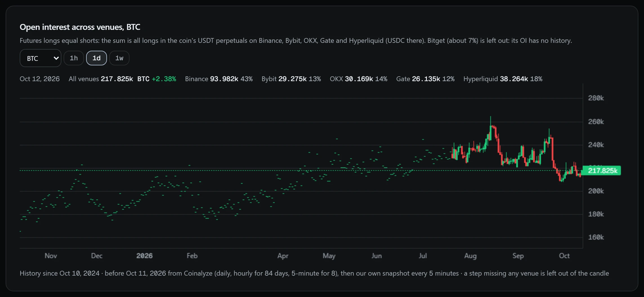Click the May label on time axis
Image resolution: width=644 pixels, height=297 pixels.
[329, 256]
